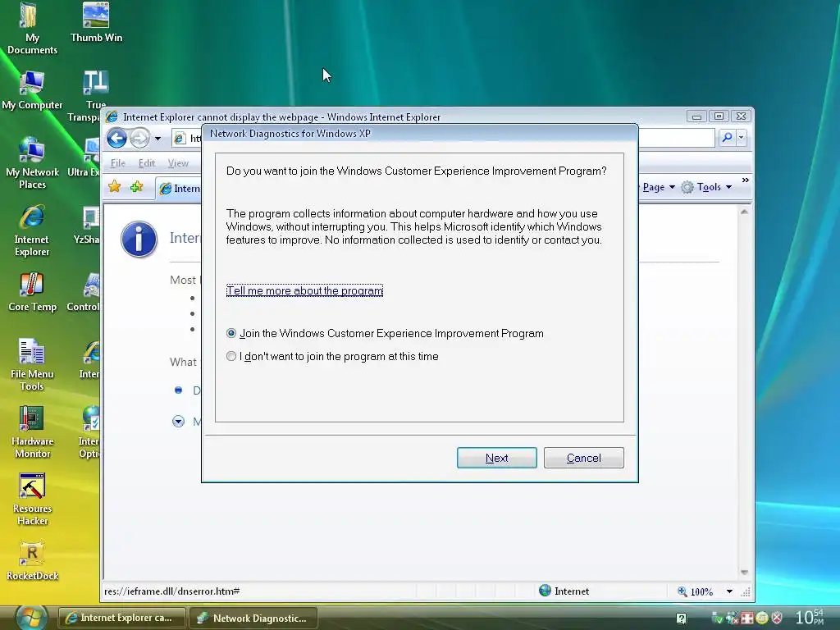The height and width of the screenshot is (630, 840).
Task: Open Core Temp desktop icon
Action: pos(32,293)
